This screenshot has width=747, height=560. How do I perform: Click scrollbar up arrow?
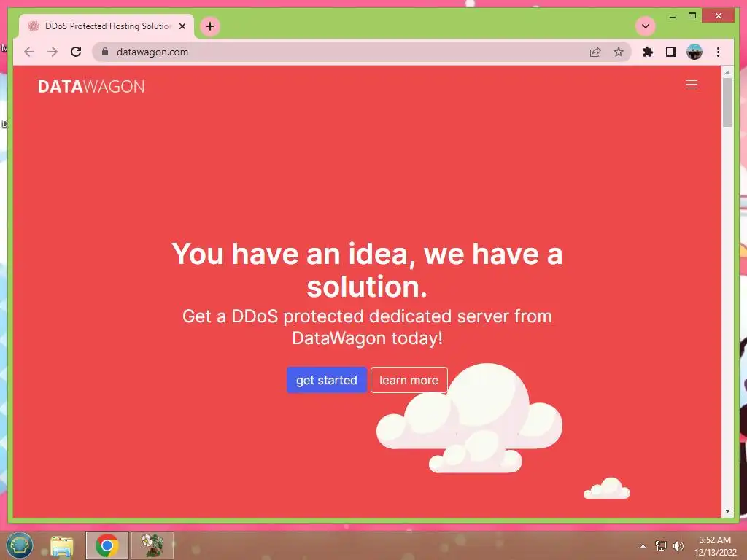click(x=727, y=72)
